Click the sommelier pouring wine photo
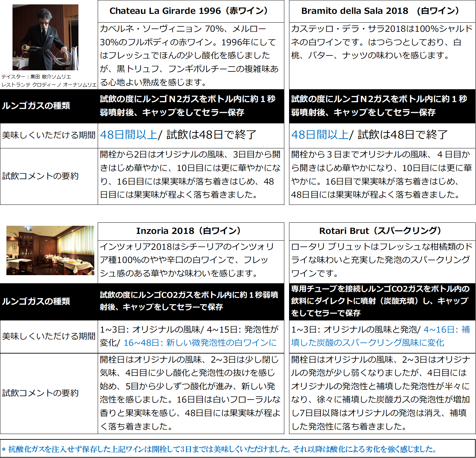This screenshot has width=476, height=458. pos(45,37)
